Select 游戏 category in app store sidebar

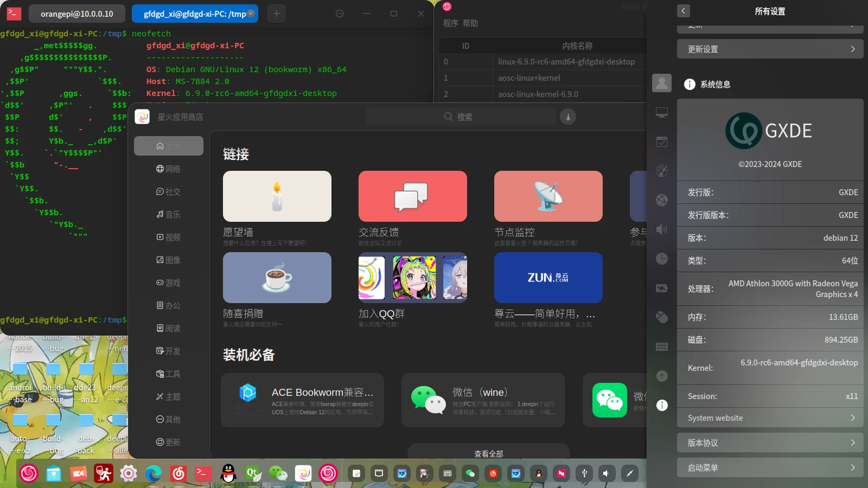click(169, 282)
